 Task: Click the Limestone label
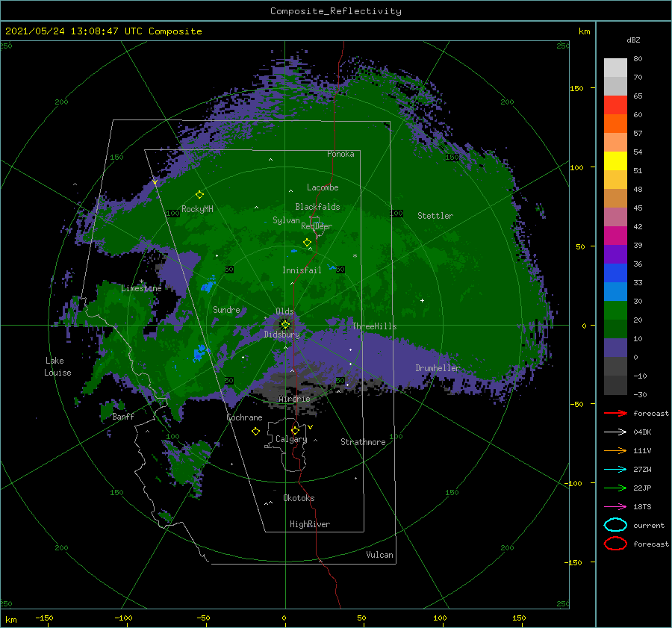coord(141,288)
